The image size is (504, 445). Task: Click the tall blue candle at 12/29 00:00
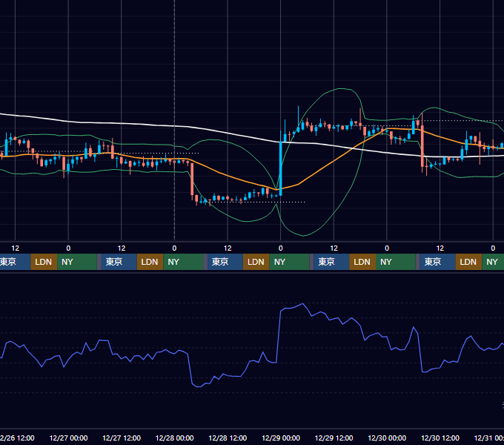(x=281, y=169)
